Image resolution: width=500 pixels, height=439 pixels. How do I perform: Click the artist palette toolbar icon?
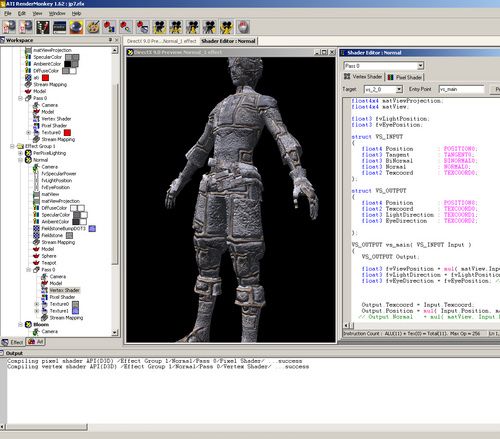point(93,27)
